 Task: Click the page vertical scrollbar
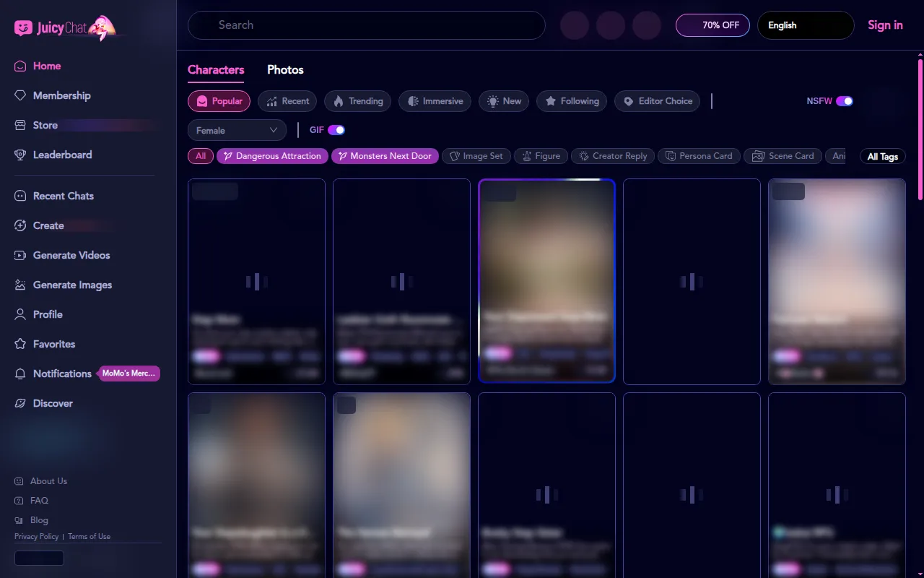(x=920, y=129)
